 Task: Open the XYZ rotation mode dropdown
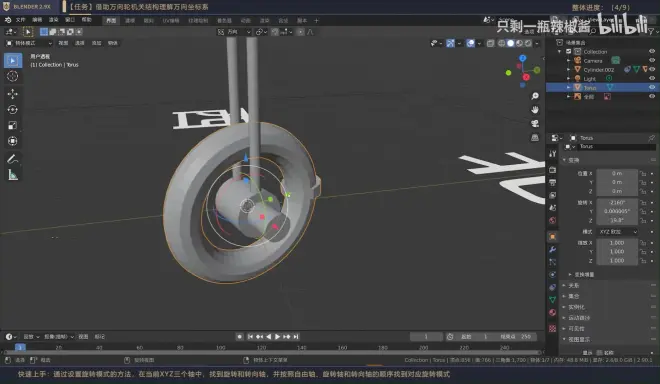point(617,232)
